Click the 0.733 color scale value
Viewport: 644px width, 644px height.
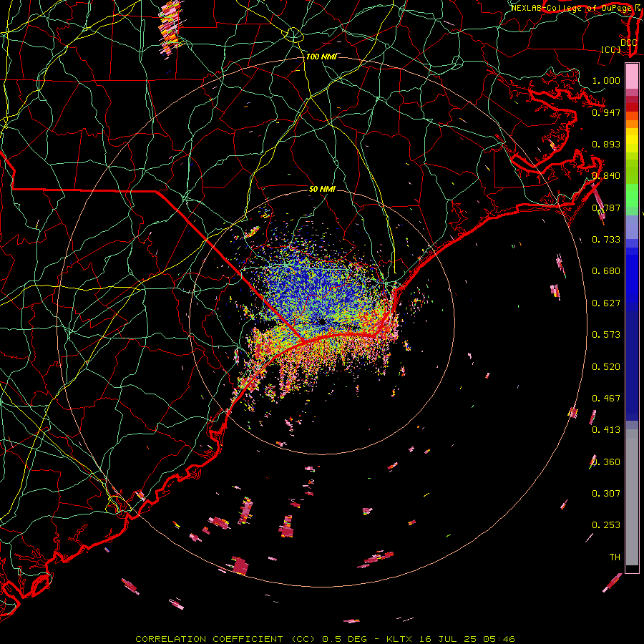point(606,240)
